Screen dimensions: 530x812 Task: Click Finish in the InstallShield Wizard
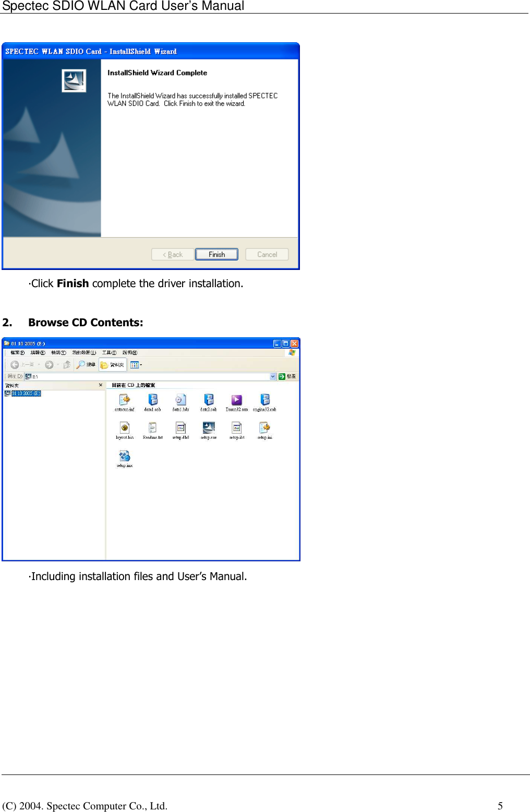pos(216,254)
